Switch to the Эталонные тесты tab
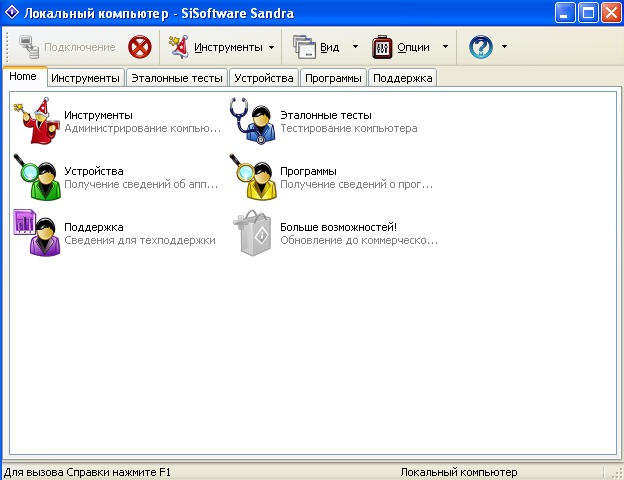 pos(177,78)
